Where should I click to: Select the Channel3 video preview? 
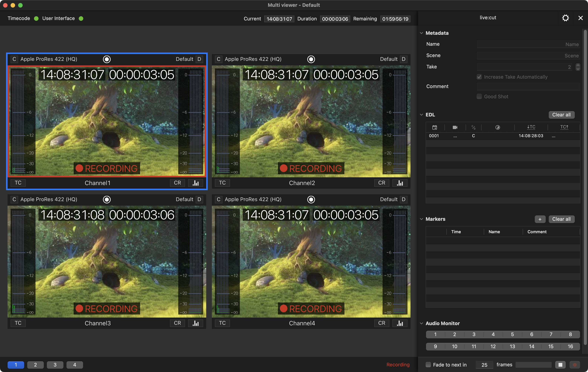[107, 262]
